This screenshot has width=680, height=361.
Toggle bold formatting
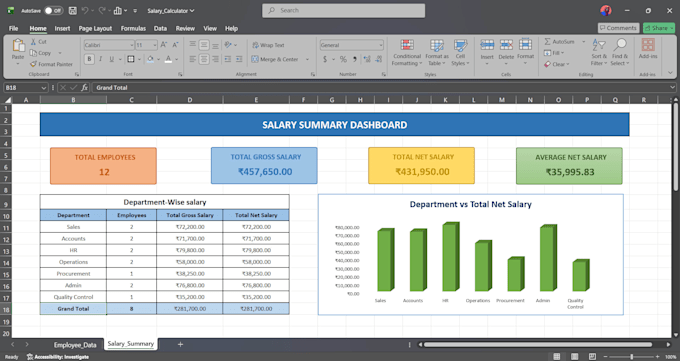click(89, 59)
